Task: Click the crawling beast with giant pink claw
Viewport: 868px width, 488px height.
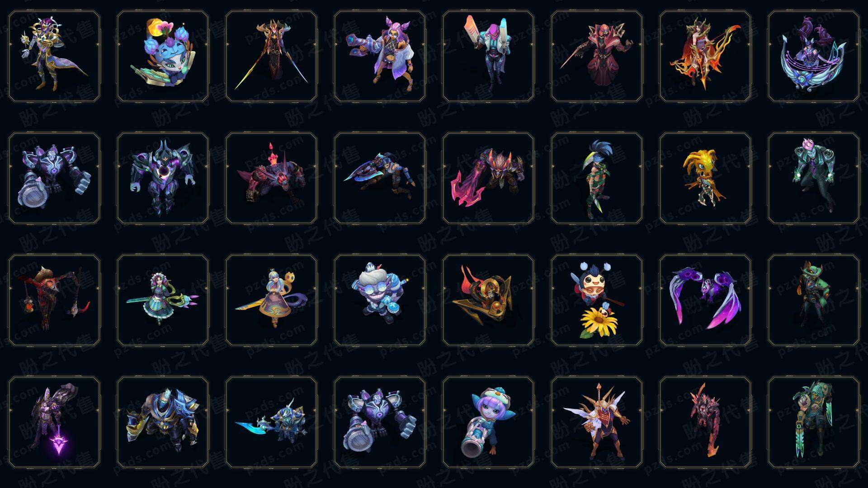Action: tap(488, 178)
